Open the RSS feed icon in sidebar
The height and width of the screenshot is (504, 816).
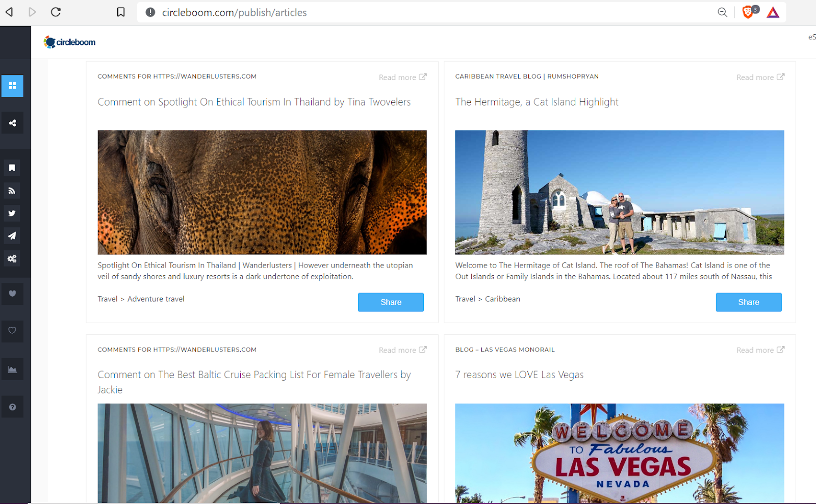pyautogui.click(x=12, y=191)
